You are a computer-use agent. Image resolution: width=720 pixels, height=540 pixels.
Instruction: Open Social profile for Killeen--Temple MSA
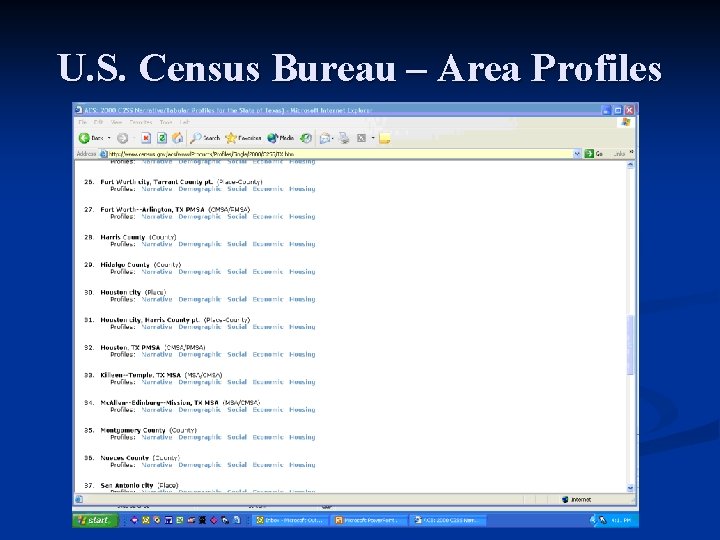click(237, 382)
